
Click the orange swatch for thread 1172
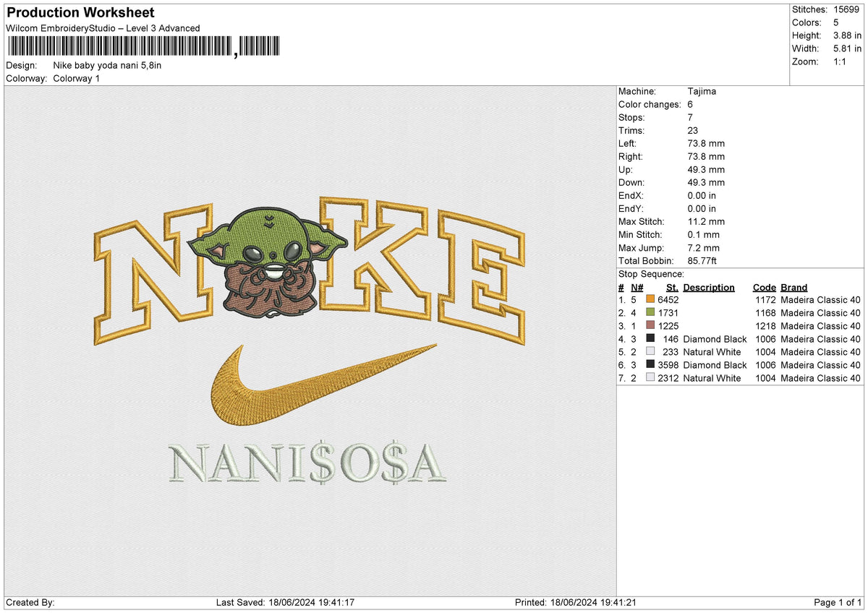point(650,299)
